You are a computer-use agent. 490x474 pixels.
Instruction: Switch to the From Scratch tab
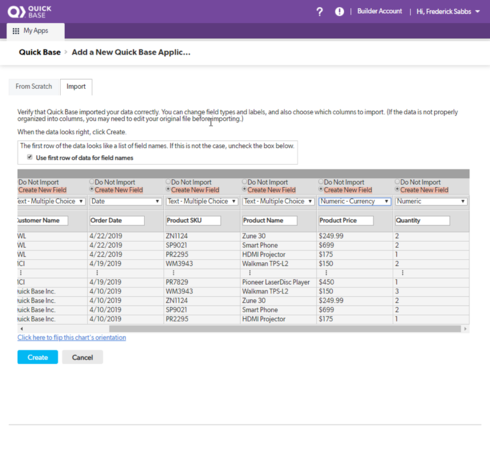[34, 87]
